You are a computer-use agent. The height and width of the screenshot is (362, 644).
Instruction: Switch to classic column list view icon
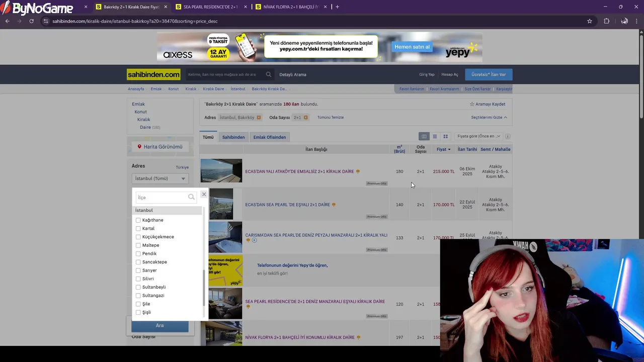click(424, 136)
